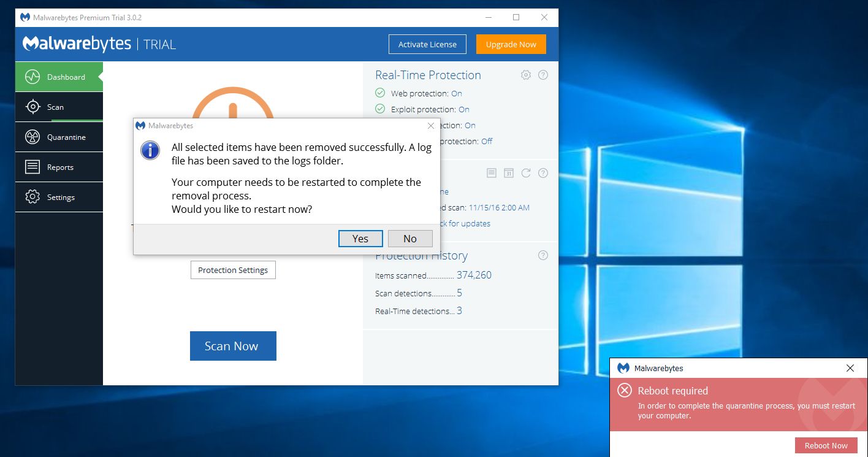Open the Quarantine biohazard icon
868x457 pixels.
pos(32,137)
